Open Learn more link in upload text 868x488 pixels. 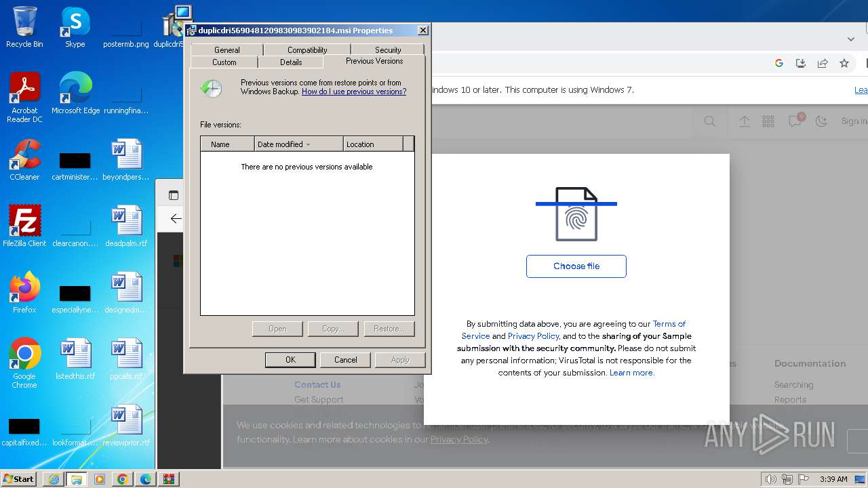click(x=632, y=373)
